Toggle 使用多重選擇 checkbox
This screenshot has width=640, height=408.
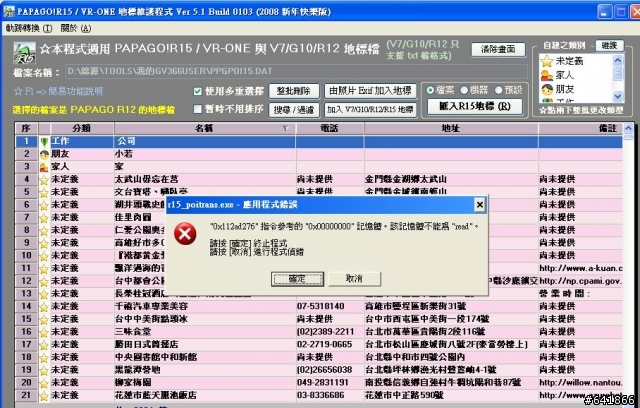click(x=198, y=91)
